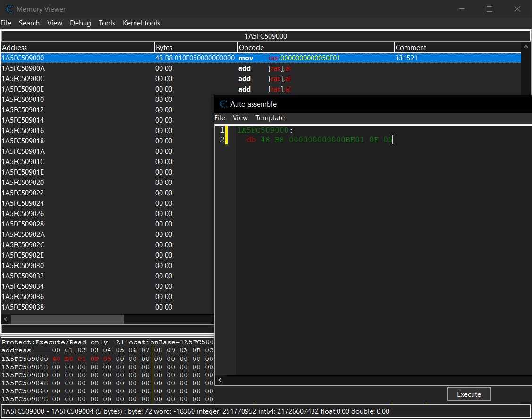The image size is (532, 419).
Task: Click the left arrow of the horizontal scrollbar
Action: pyautogui.click(x=6, y=319)
